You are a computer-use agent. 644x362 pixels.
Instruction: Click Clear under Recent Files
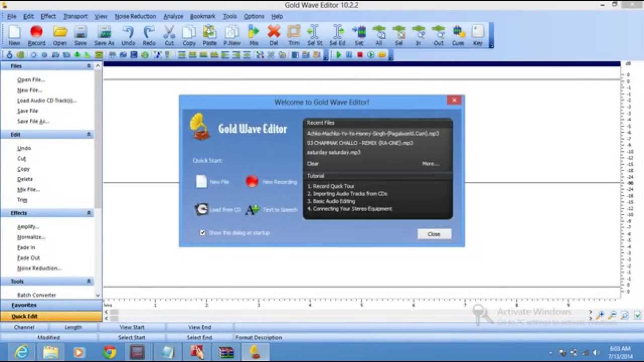point(313,163)
